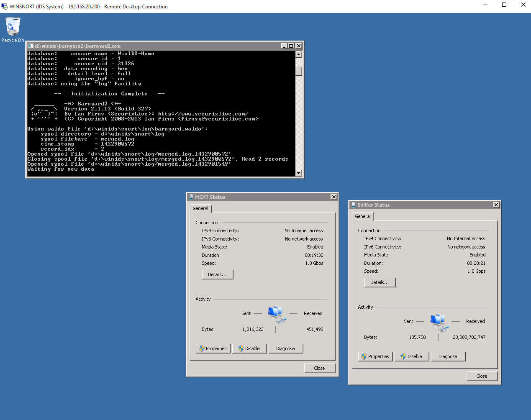
Task: Open Details in the Sniffer Status dialog
Action: coord(380,282)
